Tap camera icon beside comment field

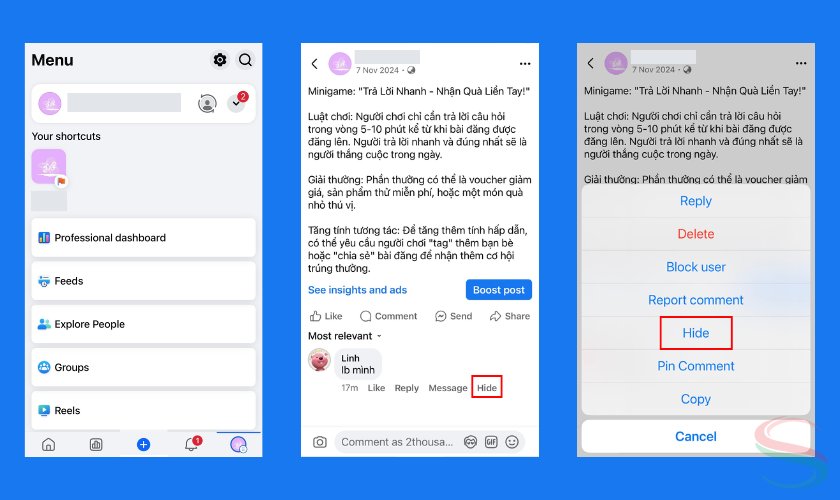320,442
